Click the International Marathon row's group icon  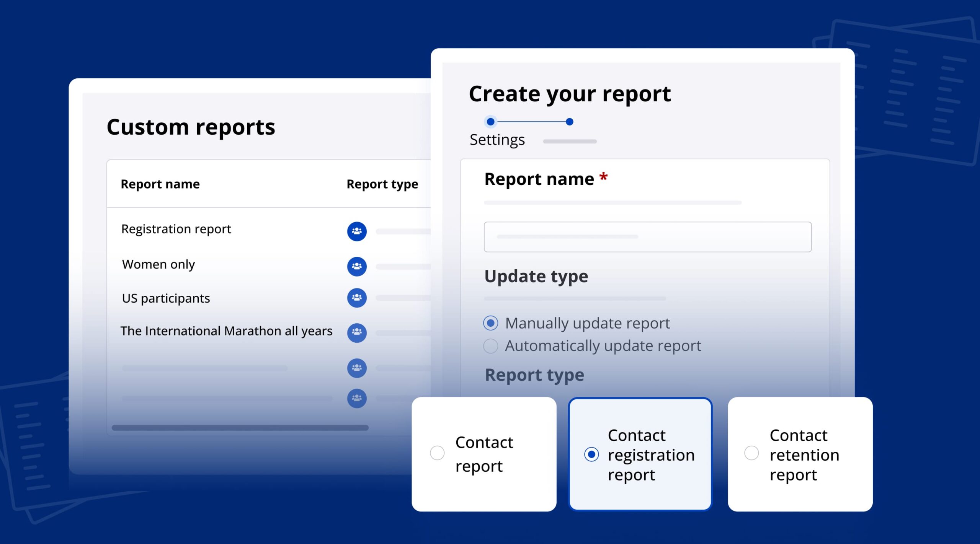(x=357, y=332)
